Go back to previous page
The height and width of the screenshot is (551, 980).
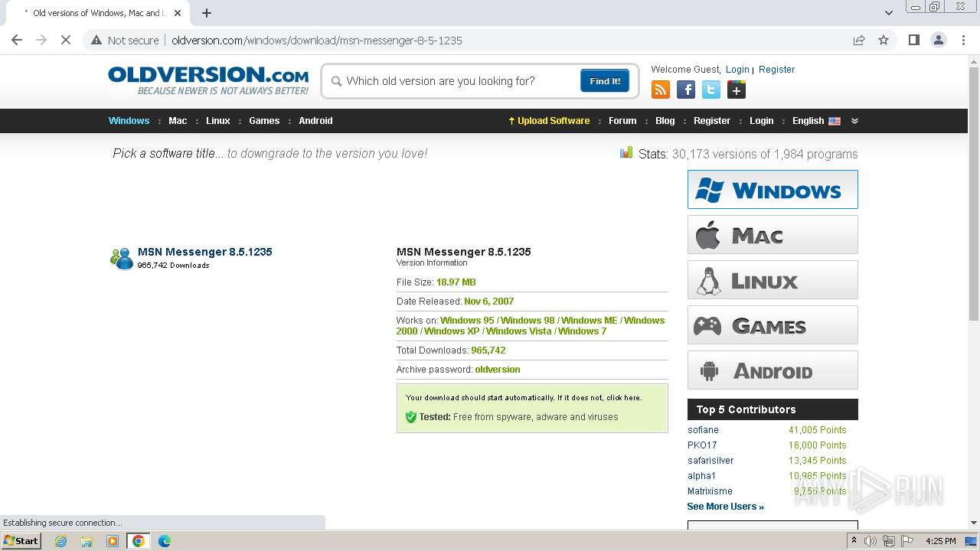click(x=17, y=40)
